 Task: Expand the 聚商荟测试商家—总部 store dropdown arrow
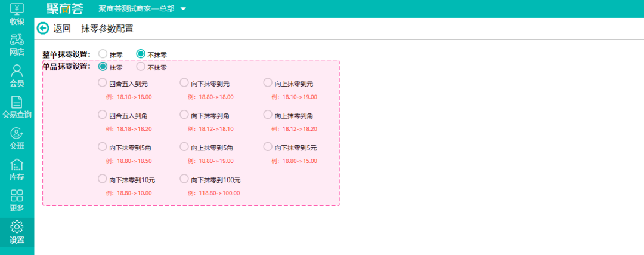tap(183, 9)
